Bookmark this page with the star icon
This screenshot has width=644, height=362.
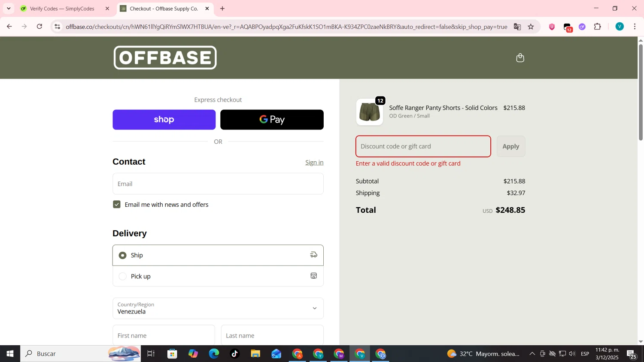pos(531,27)
